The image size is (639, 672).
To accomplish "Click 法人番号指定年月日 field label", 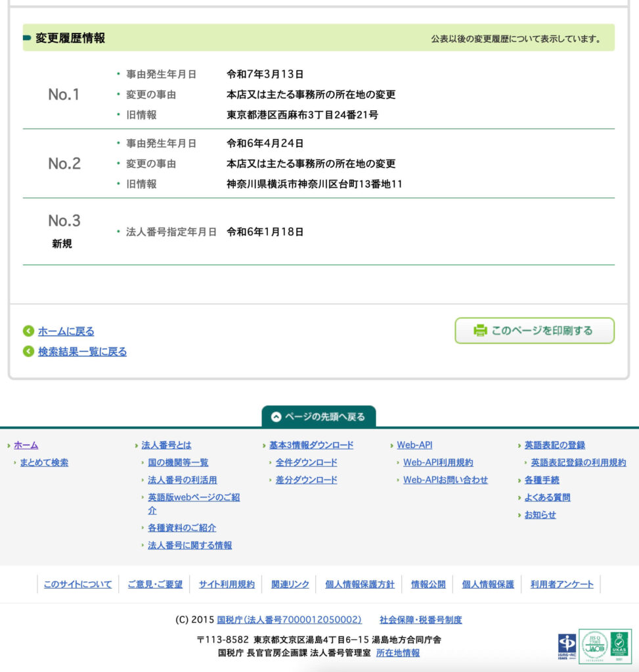I will click(x=171, y=232).
